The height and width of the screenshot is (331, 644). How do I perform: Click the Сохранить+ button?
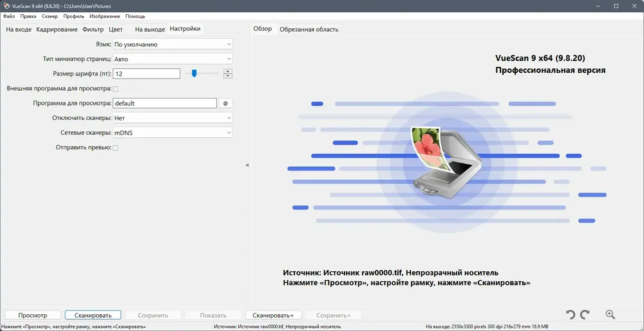pos(334,316)
